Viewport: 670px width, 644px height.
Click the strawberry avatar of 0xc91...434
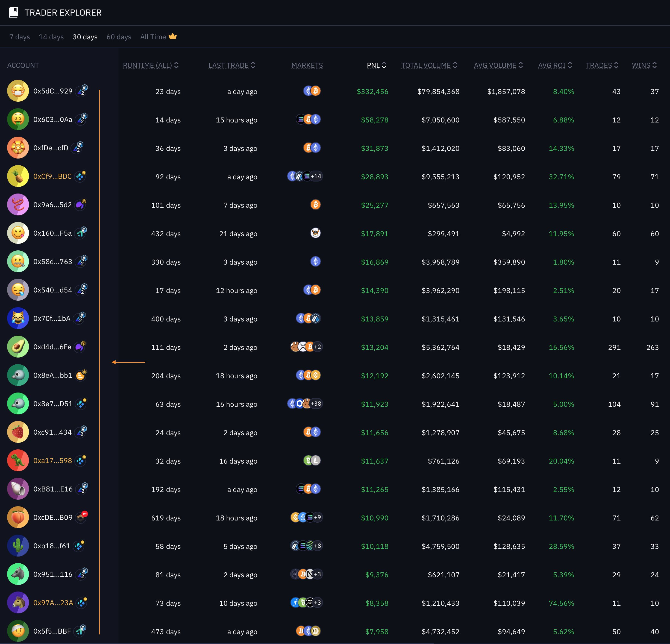click(18, 432)
